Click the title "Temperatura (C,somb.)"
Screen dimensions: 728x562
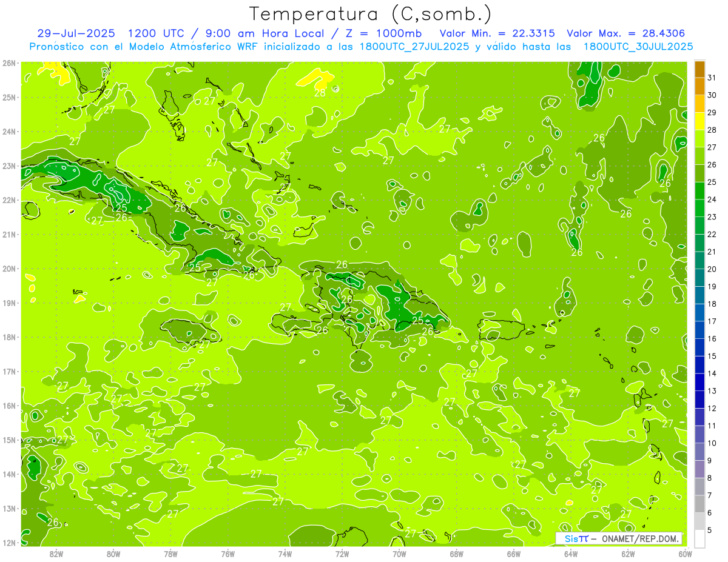point(370,15)
